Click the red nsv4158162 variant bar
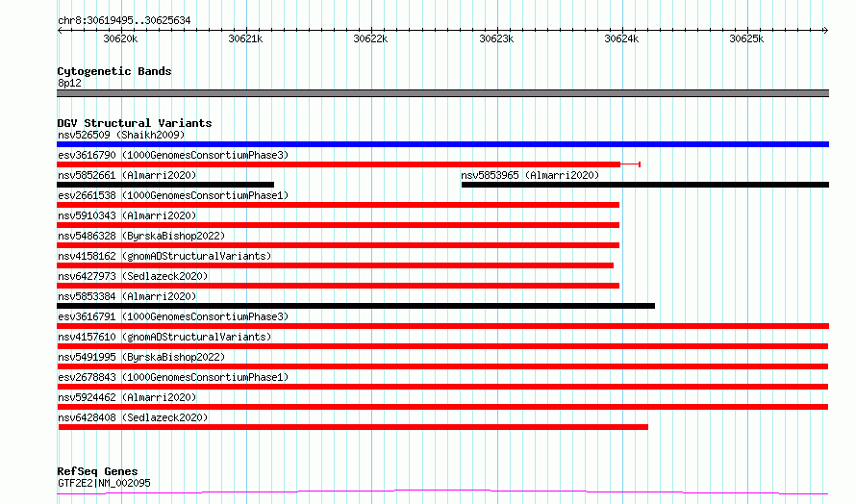 click(x=336, y=265)
